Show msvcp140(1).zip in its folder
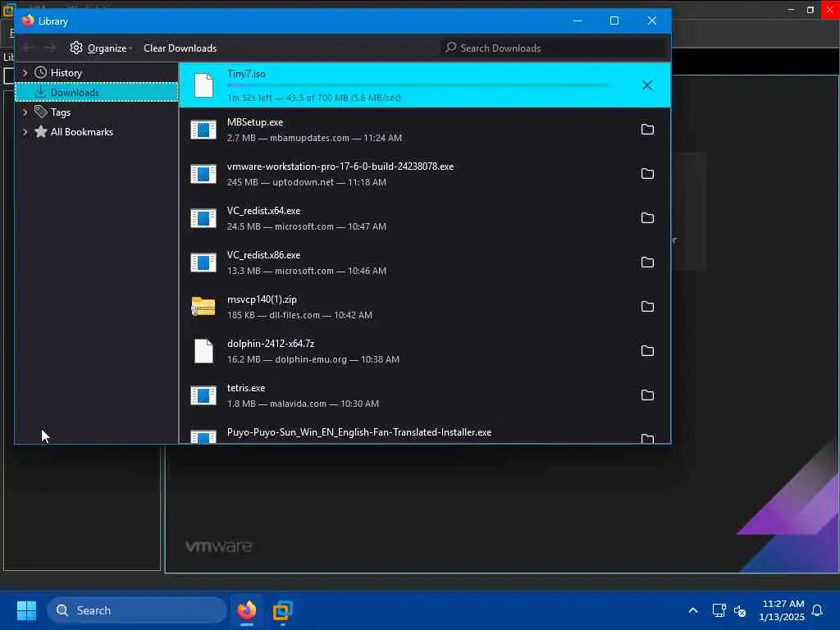 pos(647,307)
